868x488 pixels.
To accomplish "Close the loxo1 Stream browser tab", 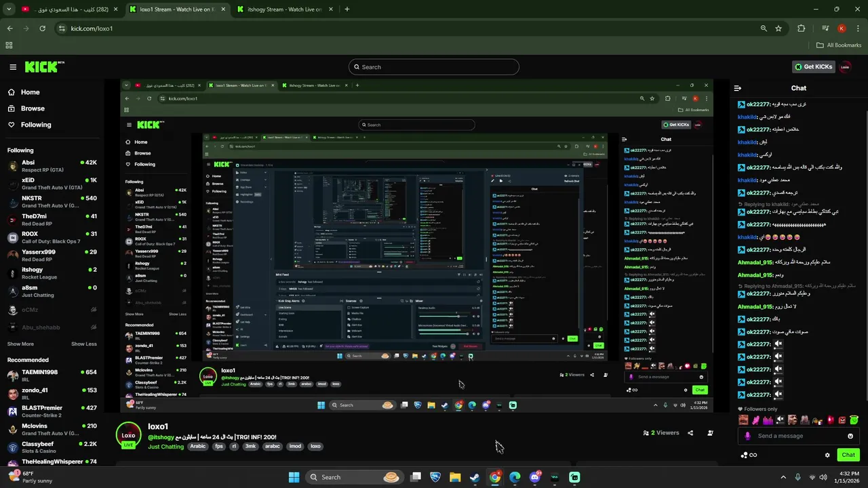I will [x=223, y=9].
